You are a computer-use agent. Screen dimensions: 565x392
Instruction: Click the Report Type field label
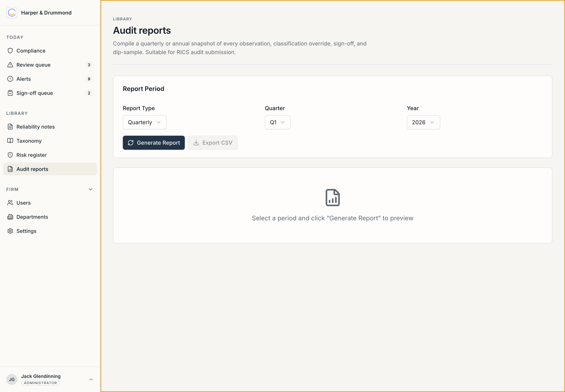139,108
